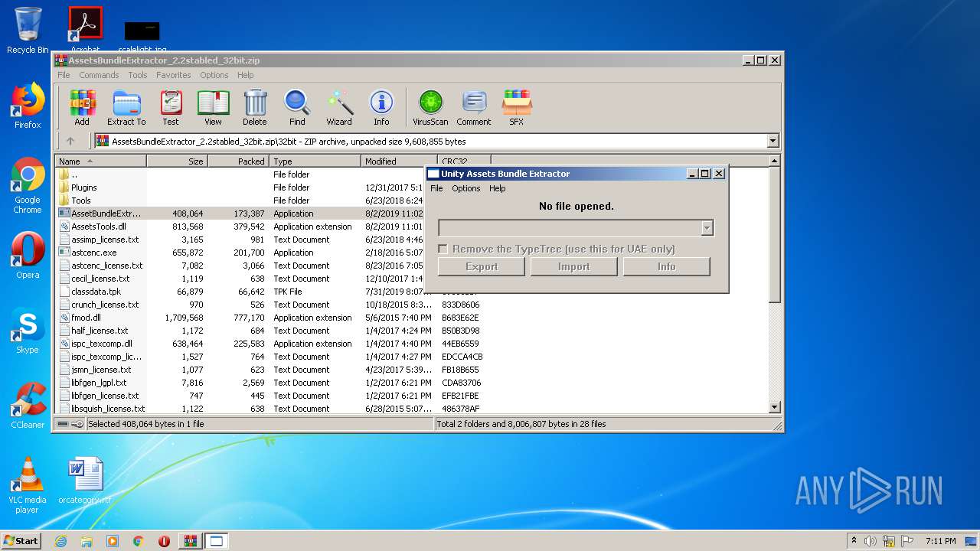Click the taskbar clock showing 7:11 PM

[x=940, y=541]
